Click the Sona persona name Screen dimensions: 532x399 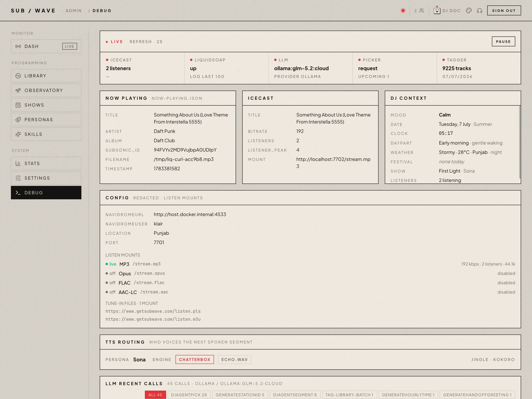pyautogui.click(x=139, y=359)
